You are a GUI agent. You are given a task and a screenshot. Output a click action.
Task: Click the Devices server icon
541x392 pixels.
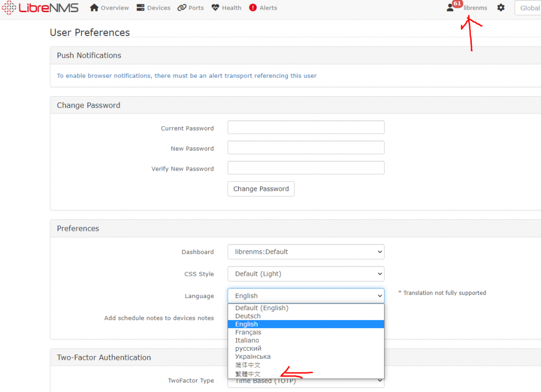pyautogui.click(x=141, y=7)
